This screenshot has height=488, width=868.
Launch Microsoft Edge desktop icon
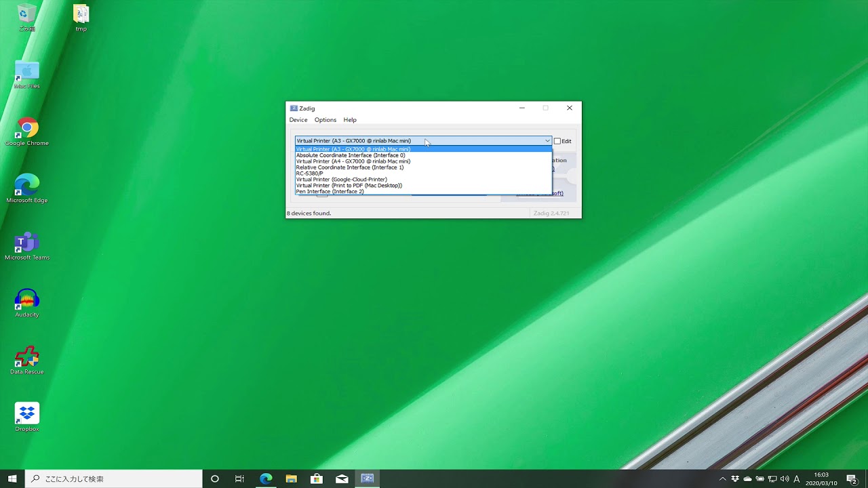click(27, 189)
